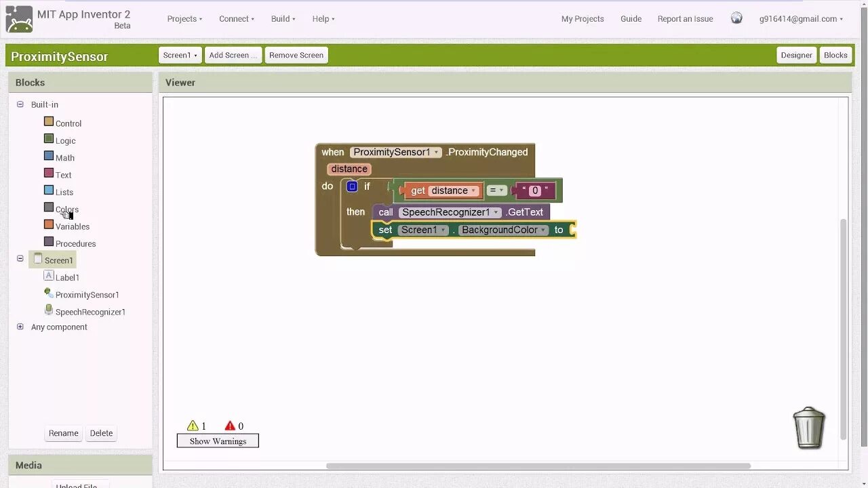Open the account email dropdown
The image size is (868, 488).
[x=801, y=19]
